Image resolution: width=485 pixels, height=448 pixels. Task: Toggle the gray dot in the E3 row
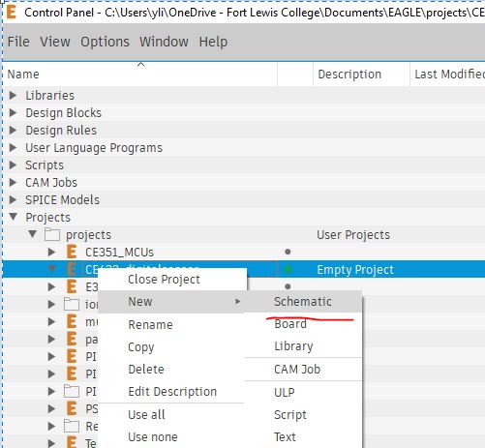288,286
